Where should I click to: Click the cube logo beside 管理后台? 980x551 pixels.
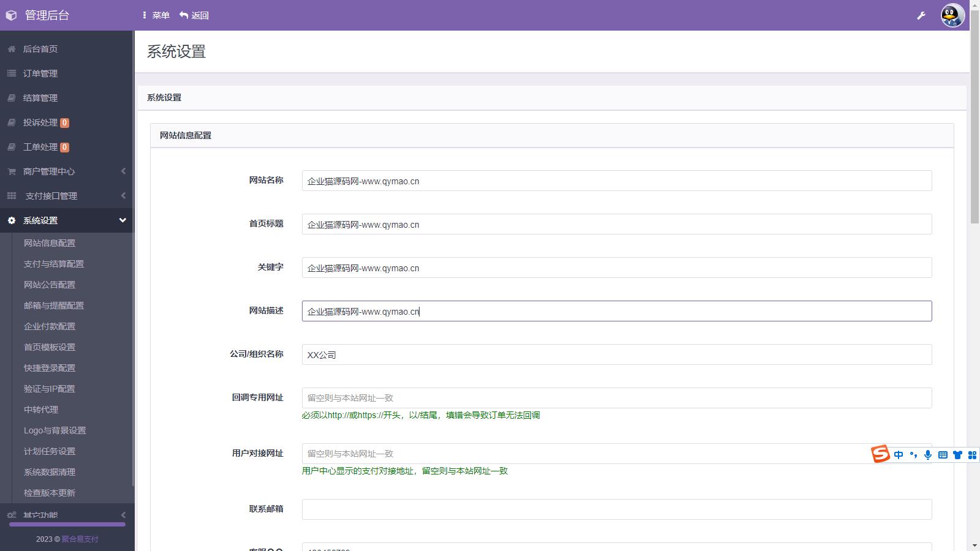pyautogui.click(x=11, y=15)
